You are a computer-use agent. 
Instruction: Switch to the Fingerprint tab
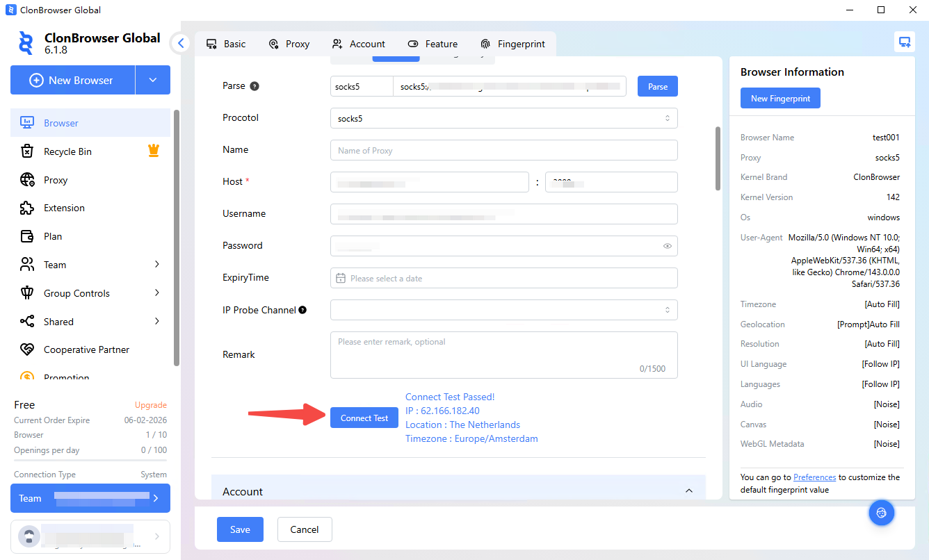pyautogui.click(x=513, y=44)
